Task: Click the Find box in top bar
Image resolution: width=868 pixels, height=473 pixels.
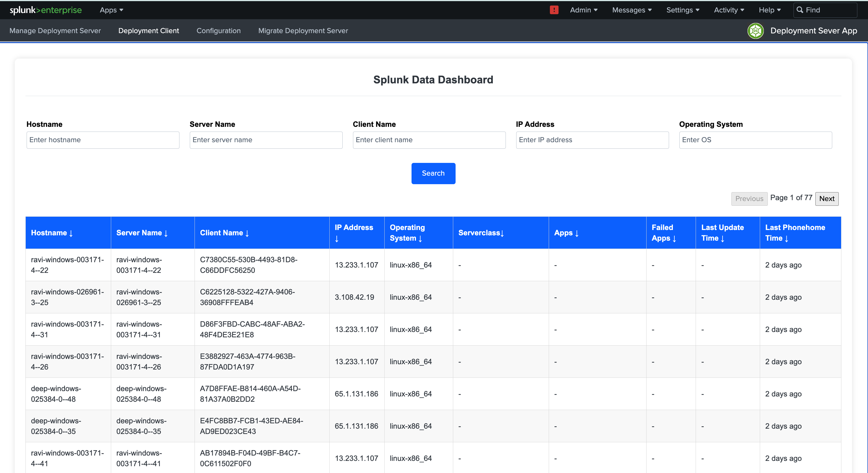Action: click(x=825, y=10)
